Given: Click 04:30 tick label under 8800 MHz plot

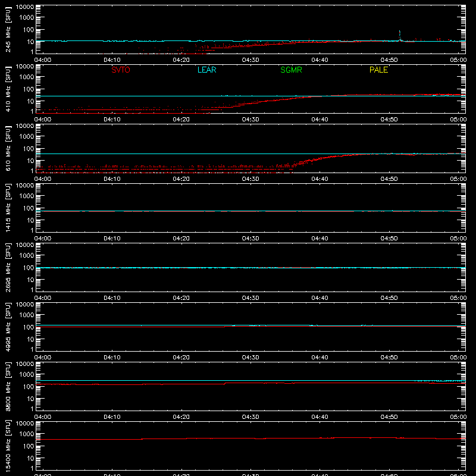Looking at the screenshot, I should (250, 417).
